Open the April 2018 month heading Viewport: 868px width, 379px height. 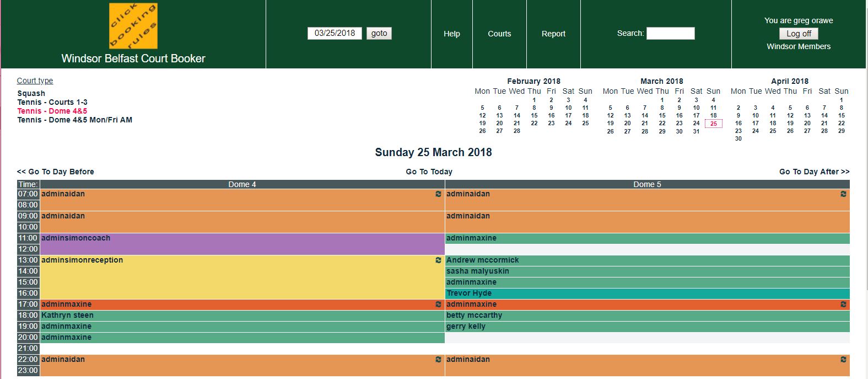click(x=790, y=81)
